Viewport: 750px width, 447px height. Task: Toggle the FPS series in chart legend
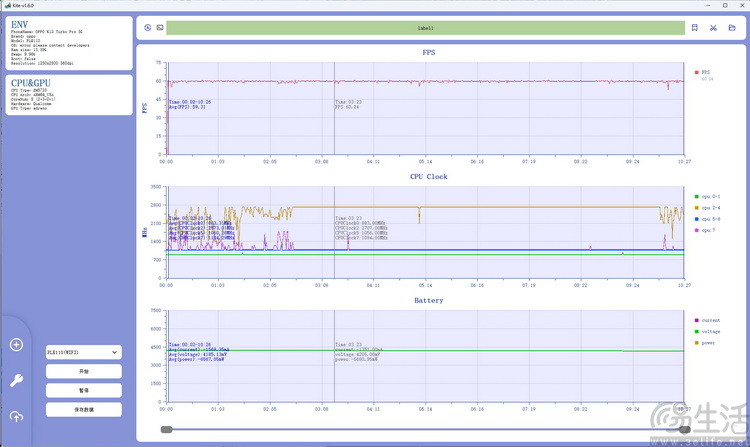click(705, 73)
